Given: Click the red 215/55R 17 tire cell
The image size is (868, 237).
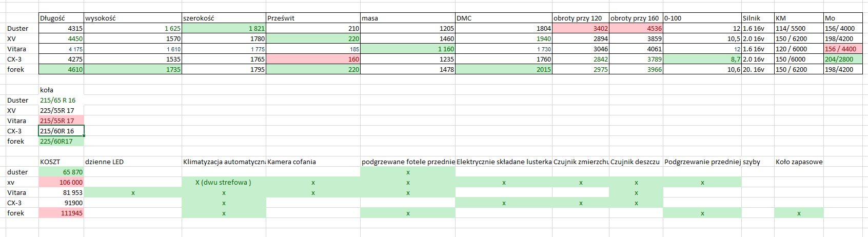Looking at the screenshot, I should [x=61, y=121].
